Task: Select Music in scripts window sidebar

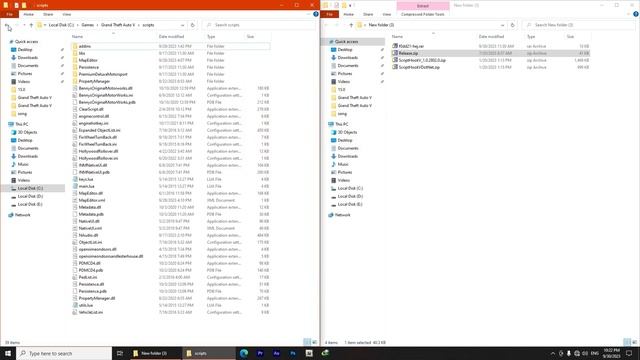Action: pyautogui.click(x=23, y=164)
